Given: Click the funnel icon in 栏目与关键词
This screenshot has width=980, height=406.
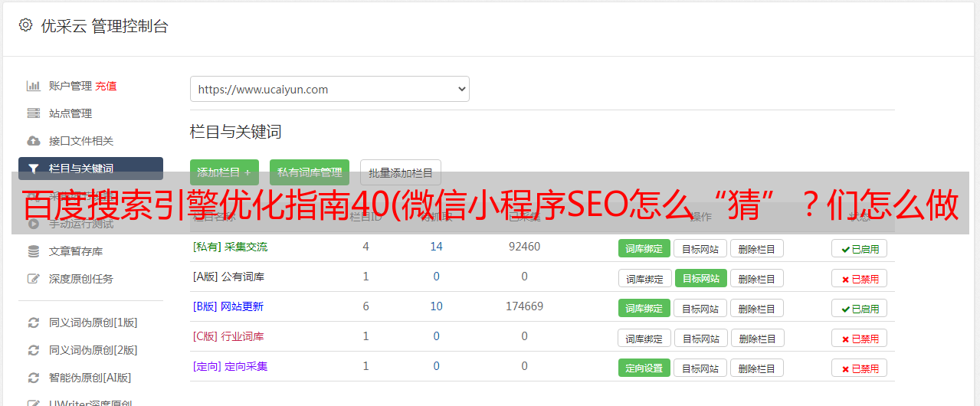Looking at the screenshot, I should pos(33,169).
